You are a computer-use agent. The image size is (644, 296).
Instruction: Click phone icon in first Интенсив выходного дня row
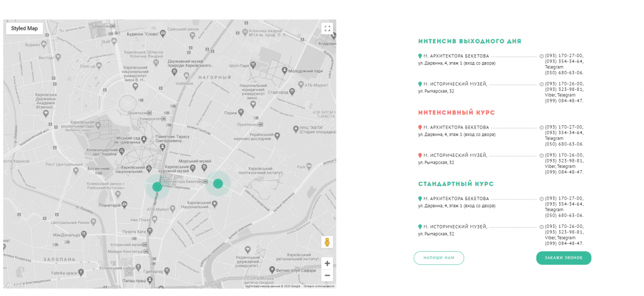point(542,56)
